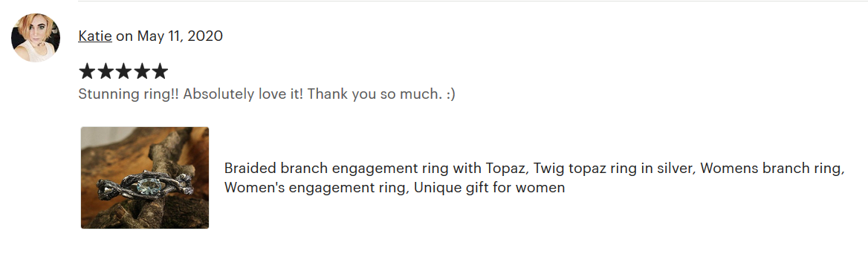
Task: Click the "Absolutely love it!" sentence
Action: pos(243,94)
